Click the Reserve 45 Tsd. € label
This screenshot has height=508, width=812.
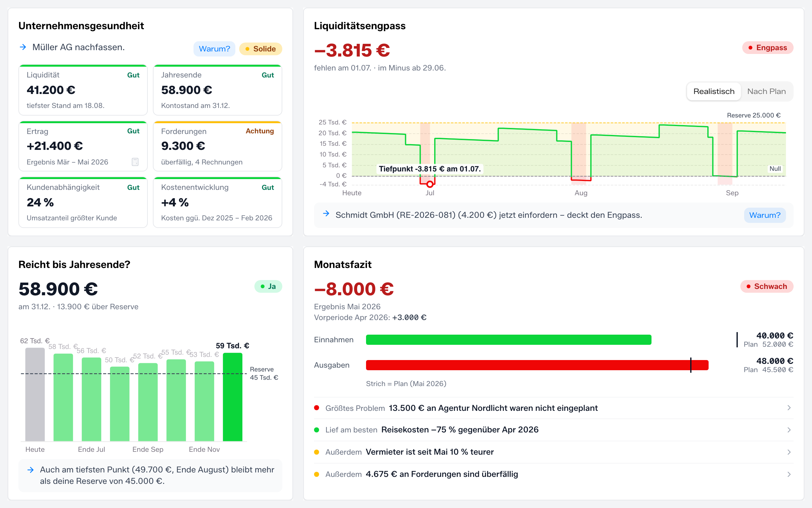pos(264,373)
